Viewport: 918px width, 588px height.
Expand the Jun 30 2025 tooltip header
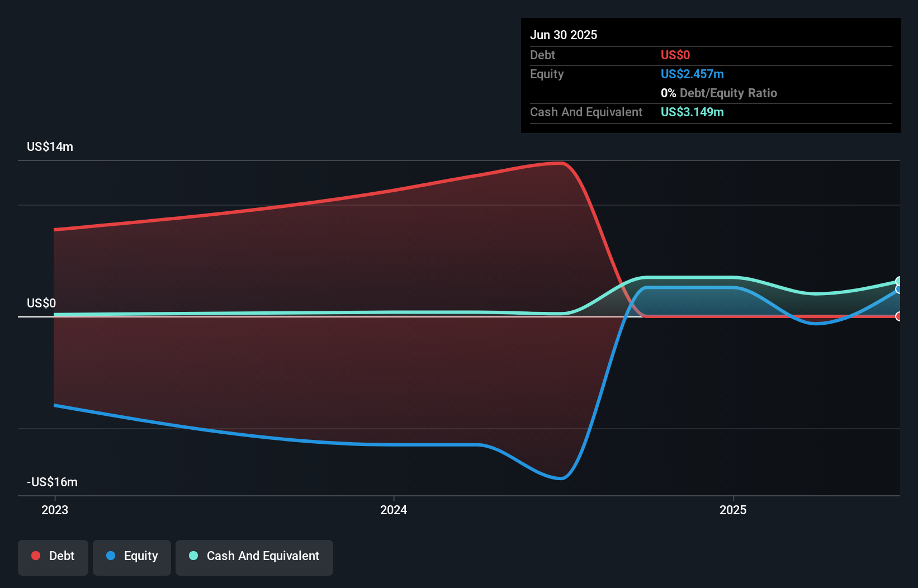click(x=564, y=35)
